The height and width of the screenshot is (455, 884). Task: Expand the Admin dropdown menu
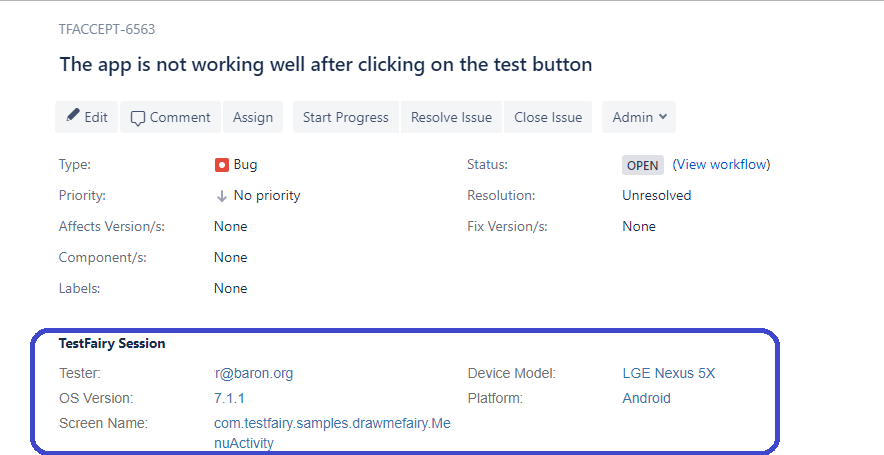coord(639,117)
